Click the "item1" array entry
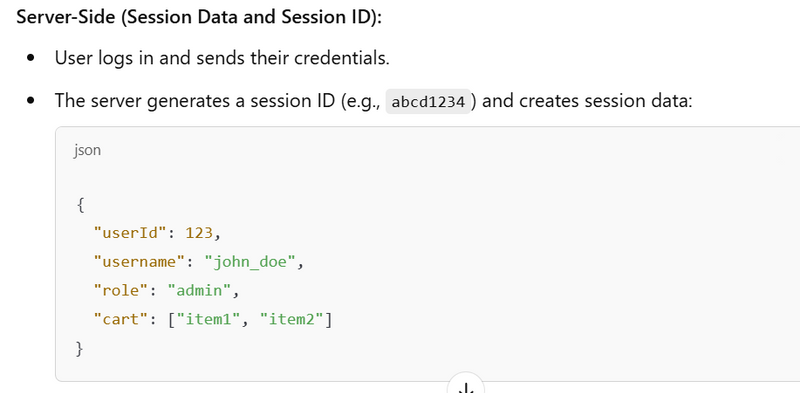Image resolution: width=800 pixels, height=393 pixels. tap(208, 320)
